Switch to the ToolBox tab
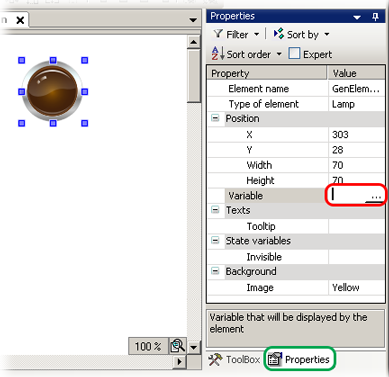 [x=234, y=359]
